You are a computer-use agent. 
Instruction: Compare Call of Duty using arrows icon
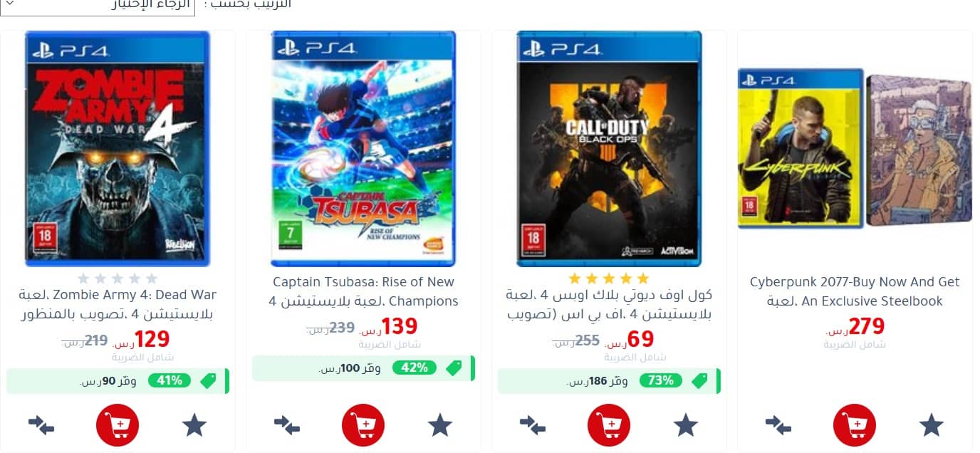click(x=533, y=425)
